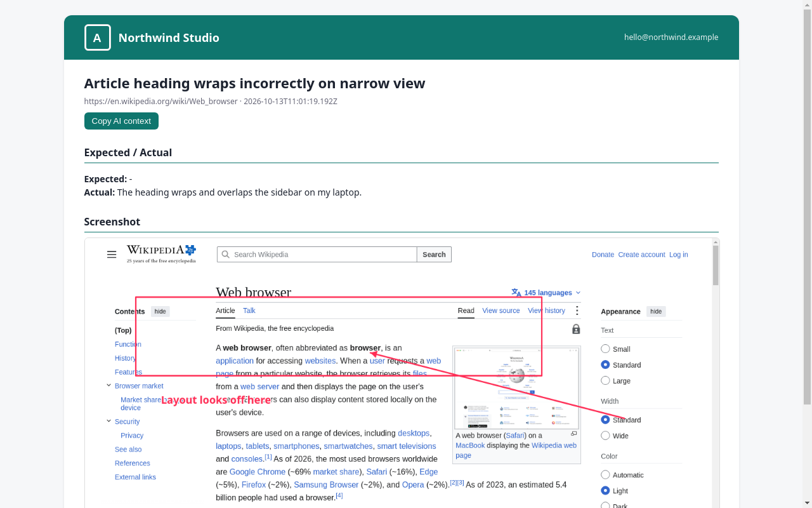Jump to External links section
812x508 pixels.
pos(135,478)
